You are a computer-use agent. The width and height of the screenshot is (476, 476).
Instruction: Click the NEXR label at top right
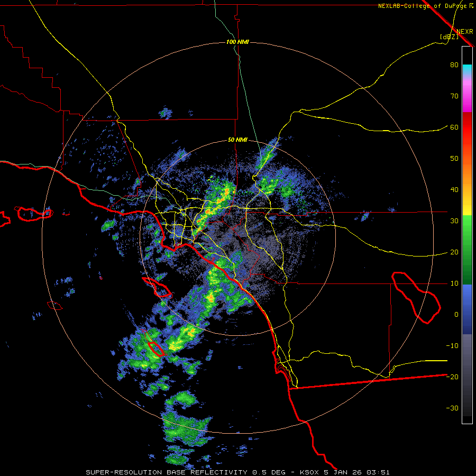465,32
